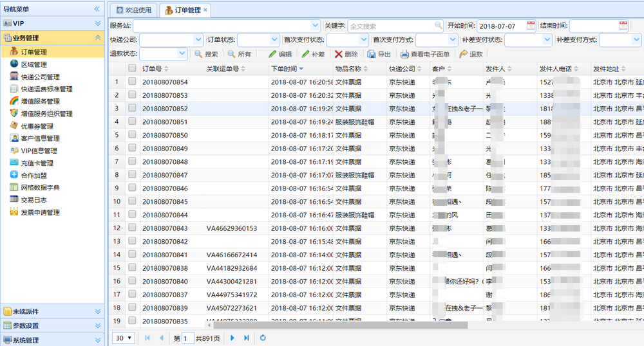
Task: Click the page number input field
Action: (187, 338)
